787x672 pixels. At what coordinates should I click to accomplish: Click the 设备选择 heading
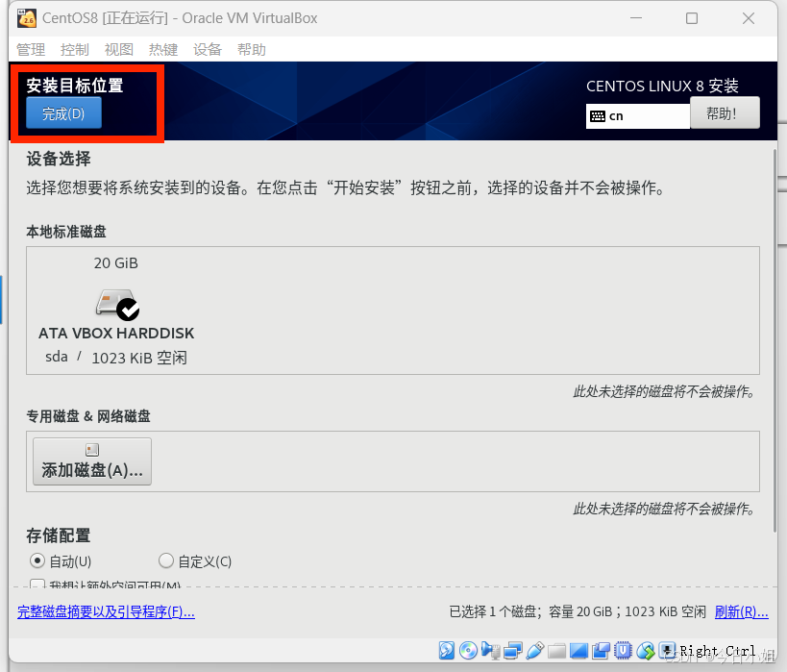[x=59, y=159]
